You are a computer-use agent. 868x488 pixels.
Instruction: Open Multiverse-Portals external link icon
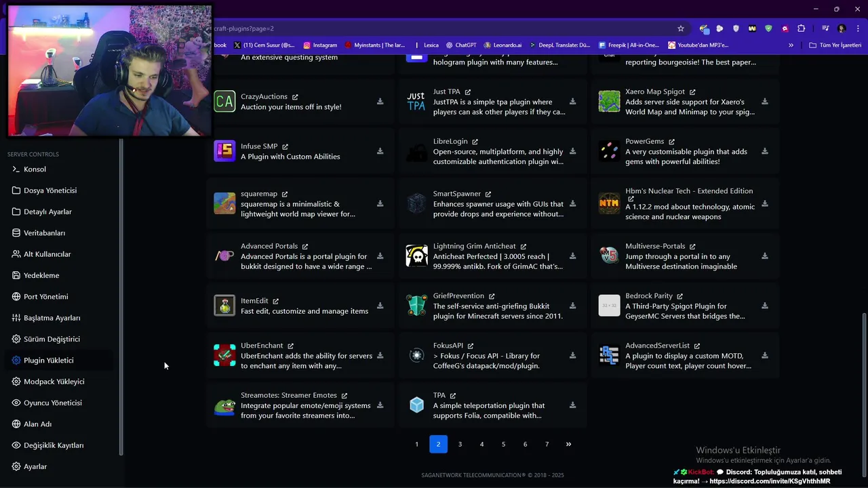pos(692,247)
